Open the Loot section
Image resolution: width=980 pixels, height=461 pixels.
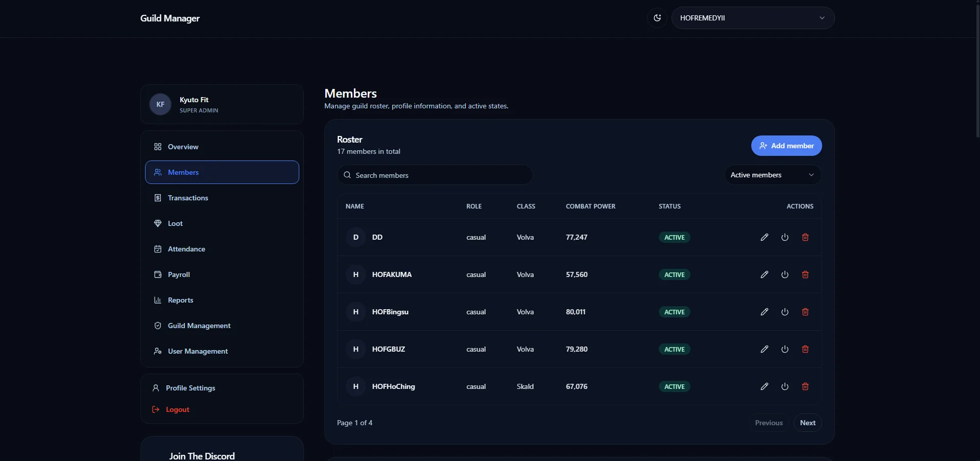tap(222, 223)
